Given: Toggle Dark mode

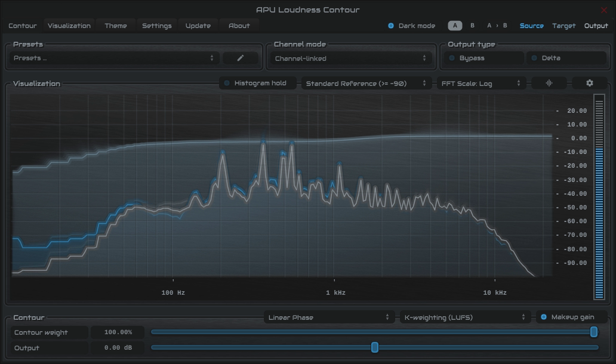Looking at the screenshot, I should click(412, 26).
